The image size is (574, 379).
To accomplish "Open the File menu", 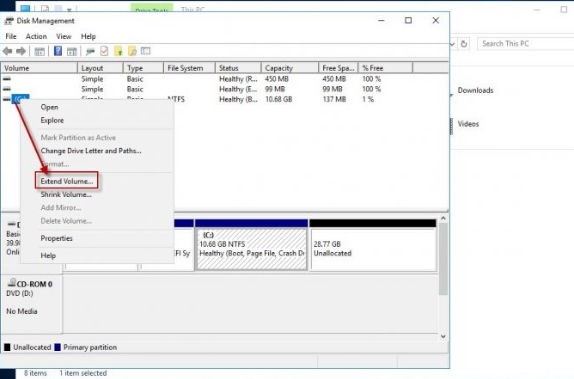I will point(11,36).
